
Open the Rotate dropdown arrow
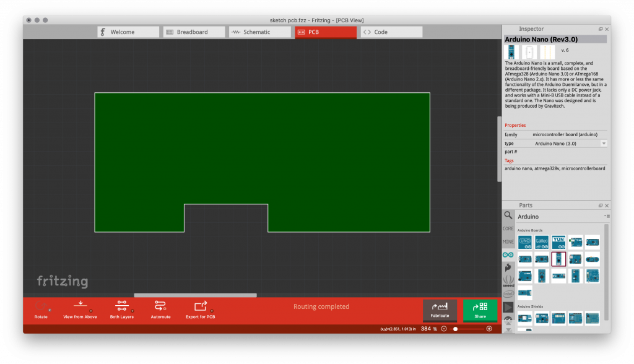coord(50,310)
